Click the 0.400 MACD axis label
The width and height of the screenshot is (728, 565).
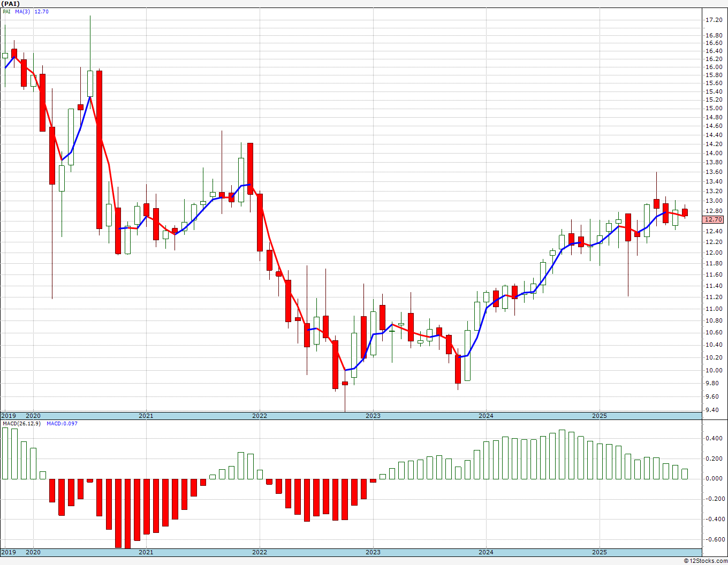715,438
